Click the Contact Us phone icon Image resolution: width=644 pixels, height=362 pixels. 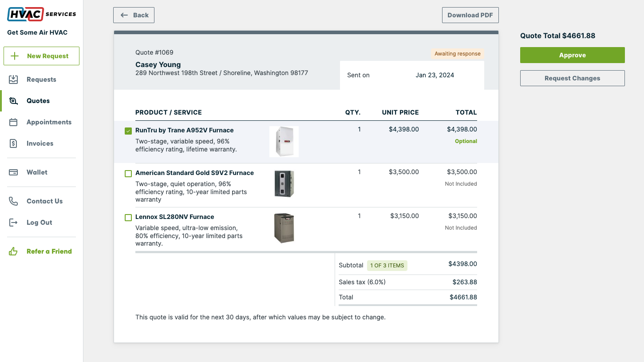(13, 201)
